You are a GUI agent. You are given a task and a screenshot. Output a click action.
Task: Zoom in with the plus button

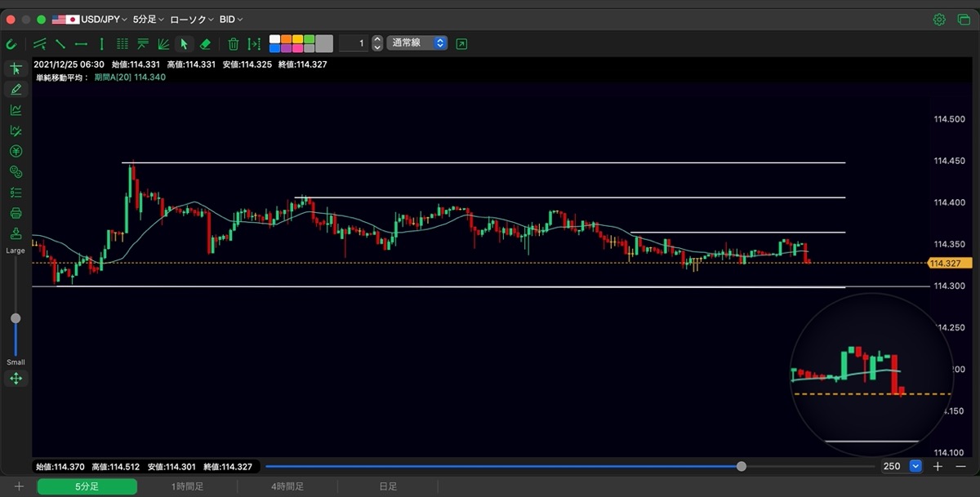pyautogui.click(x=938, y=466)
